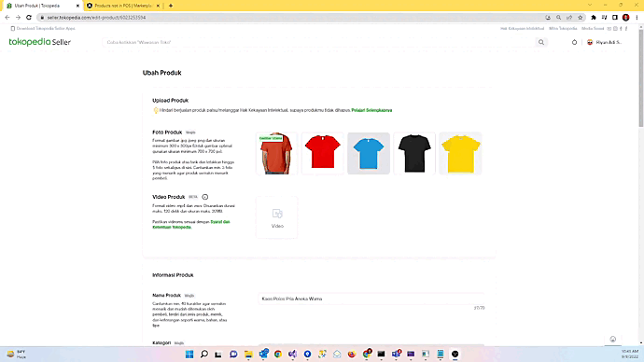Open the Chrome profile avatar
Viewport: 644px width, 362px height.
(626, 17)
